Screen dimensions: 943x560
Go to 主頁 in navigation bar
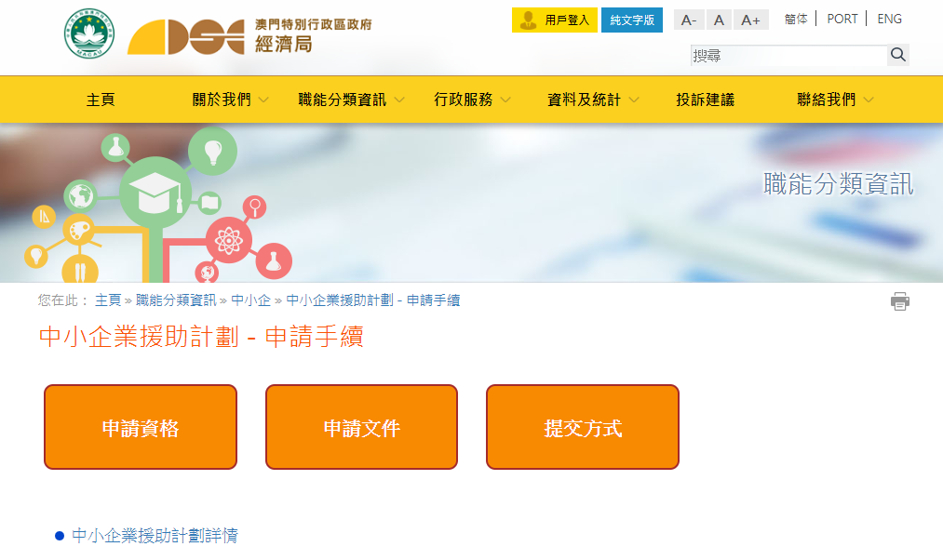pyautogui.click(x=101, y=100)
